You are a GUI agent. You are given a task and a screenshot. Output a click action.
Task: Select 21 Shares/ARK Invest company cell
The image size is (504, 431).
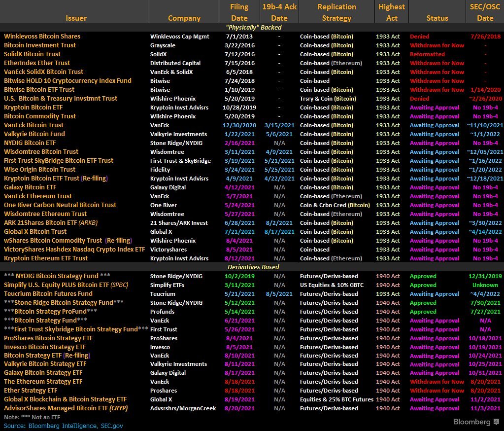point(179,223)
